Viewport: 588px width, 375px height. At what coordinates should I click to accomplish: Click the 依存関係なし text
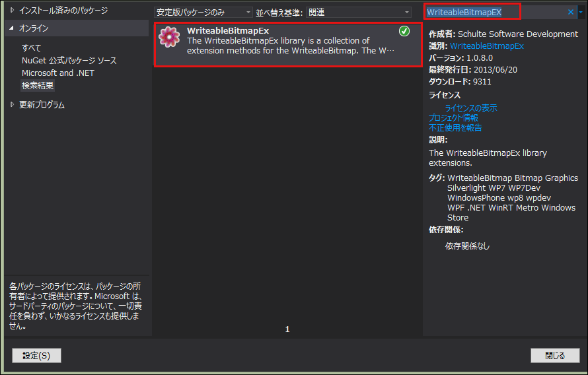[467, 246]
